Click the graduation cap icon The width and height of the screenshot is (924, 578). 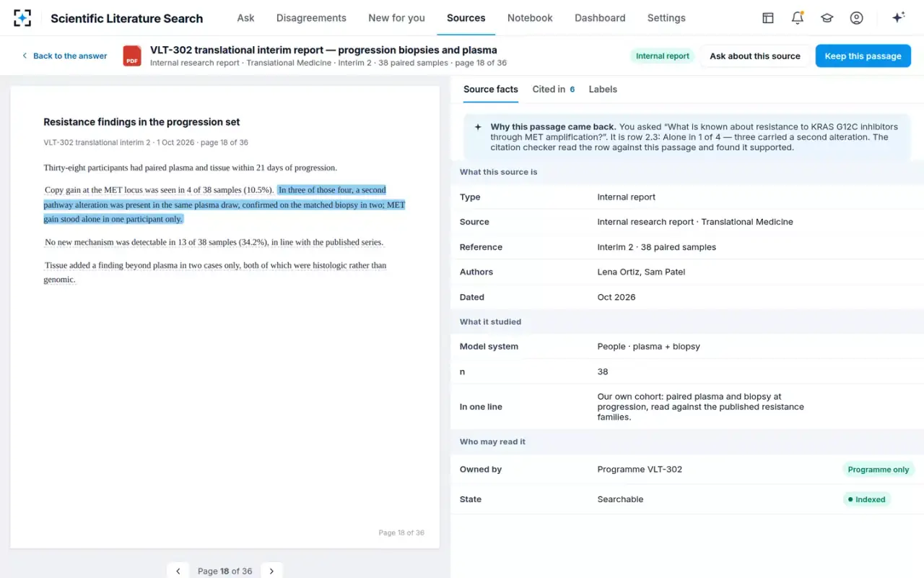(827, 18)
